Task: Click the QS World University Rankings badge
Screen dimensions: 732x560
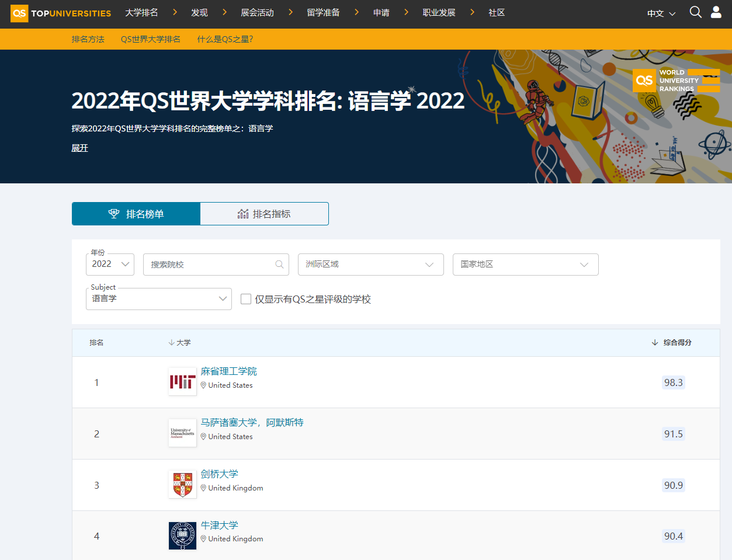Action: (x=677, y=81)
